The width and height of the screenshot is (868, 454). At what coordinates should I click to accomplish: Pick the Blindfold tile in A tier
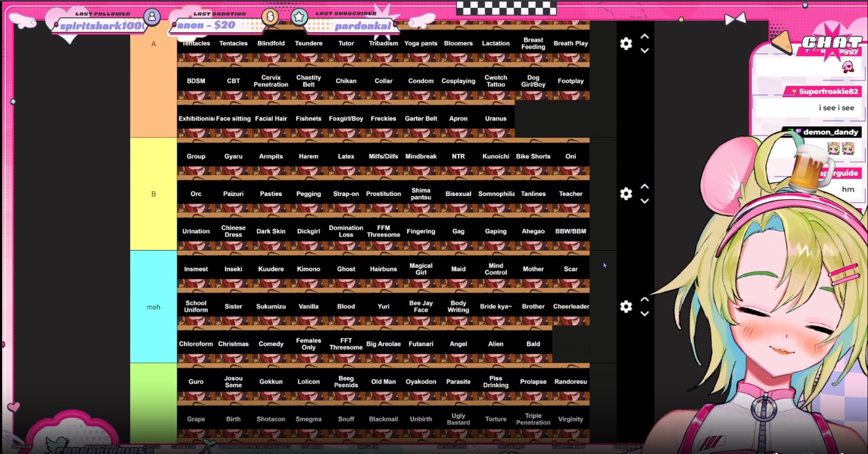pos(271,44)
